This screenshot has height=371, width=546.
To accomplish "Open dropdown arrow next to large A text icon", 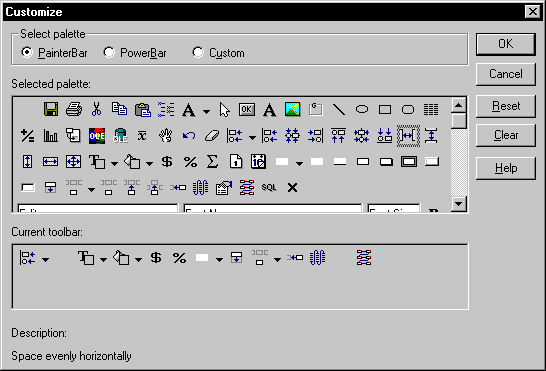I will [x=206, y=111].
